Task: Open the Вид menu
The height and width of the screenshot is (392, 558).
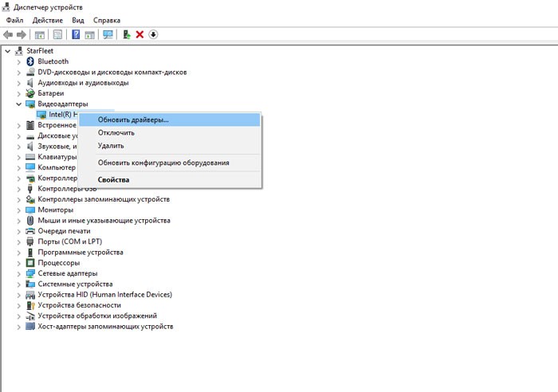Action: [78, 20]
